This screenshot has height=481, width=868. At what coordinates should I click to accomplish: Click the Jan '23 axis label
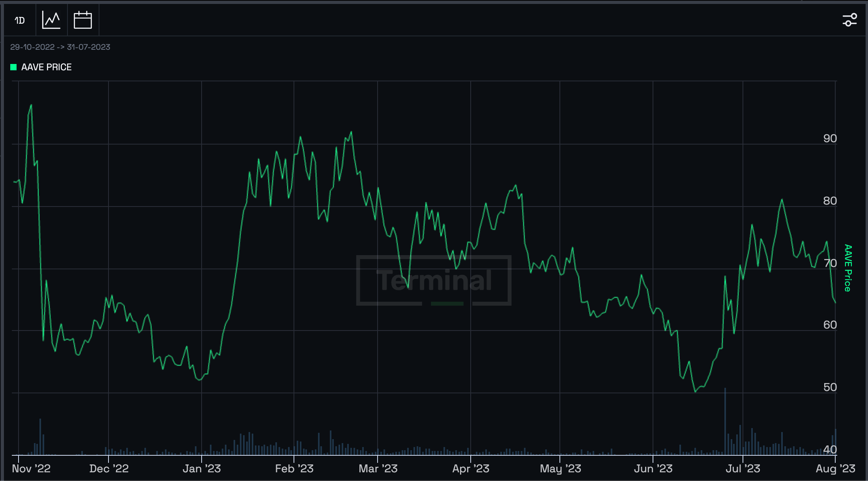coord(202,469)
